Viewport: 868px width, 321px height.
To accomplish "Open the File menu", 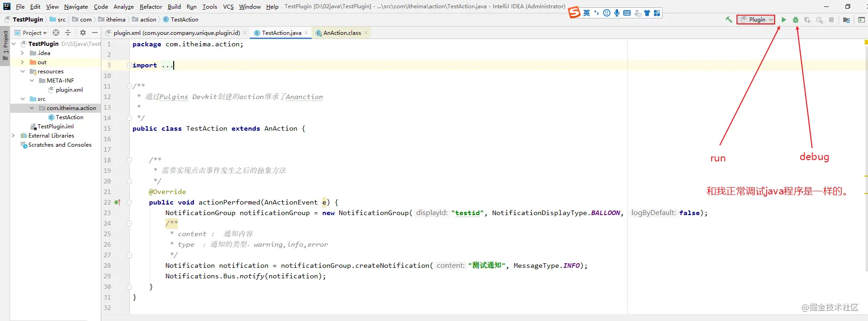I will tap(20, 6).
